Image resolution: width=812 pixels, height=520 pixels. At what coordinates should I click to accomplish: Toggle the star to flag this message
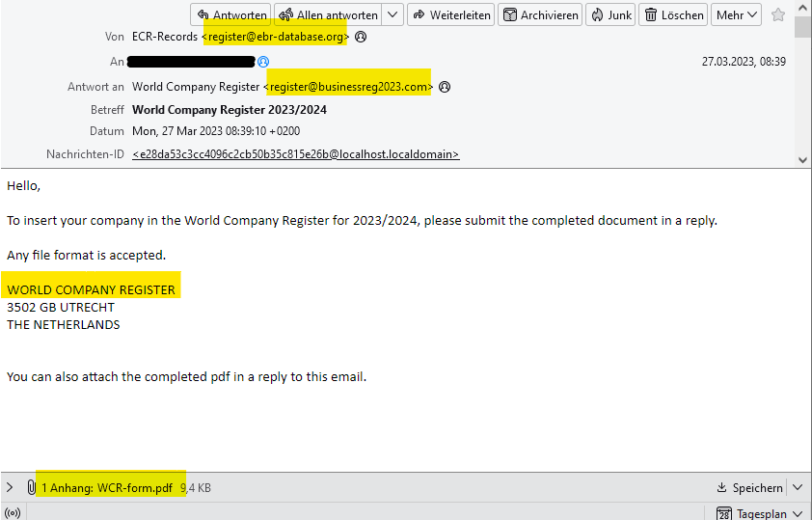tap(778, 14)
